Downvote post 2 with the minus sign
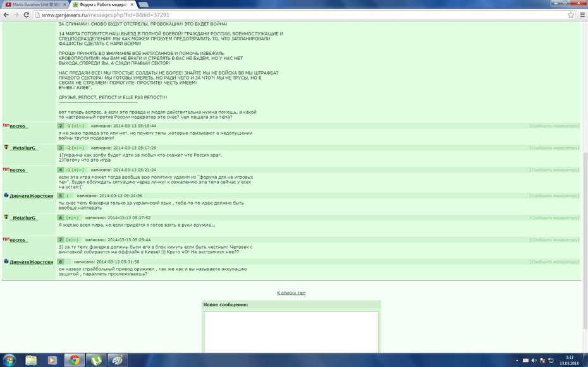Screen dimensions: 588x367 coord(81,126)
